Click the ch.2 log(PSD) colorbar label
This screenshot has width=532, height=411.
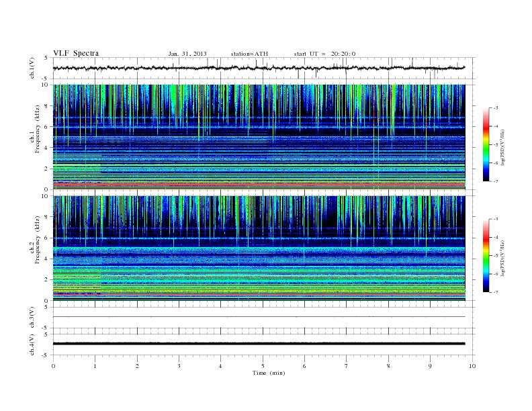click(x=502, y=258)
